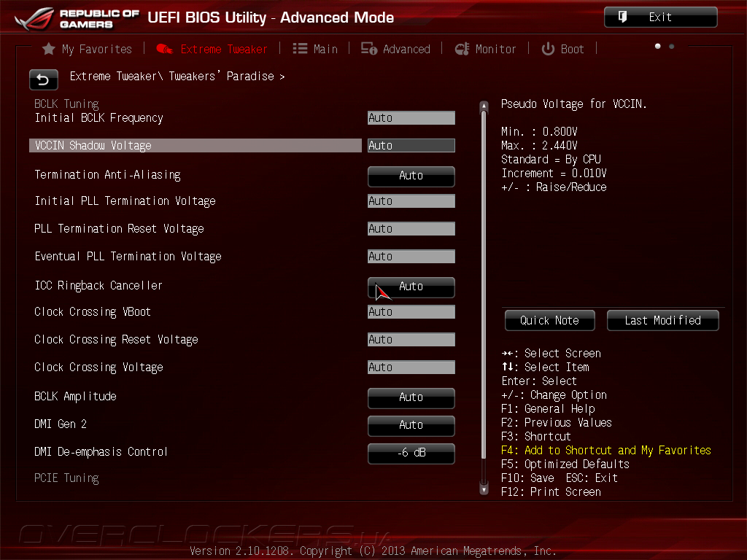Select Eventual PLL Termination Voltage label

128,257
